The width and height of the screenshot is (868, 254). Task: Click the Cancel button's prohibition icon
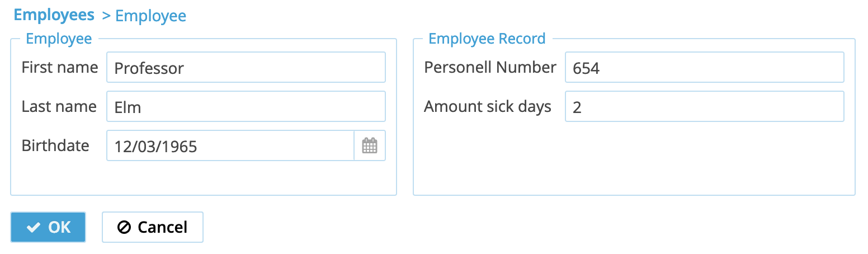(x=124, y=227)
